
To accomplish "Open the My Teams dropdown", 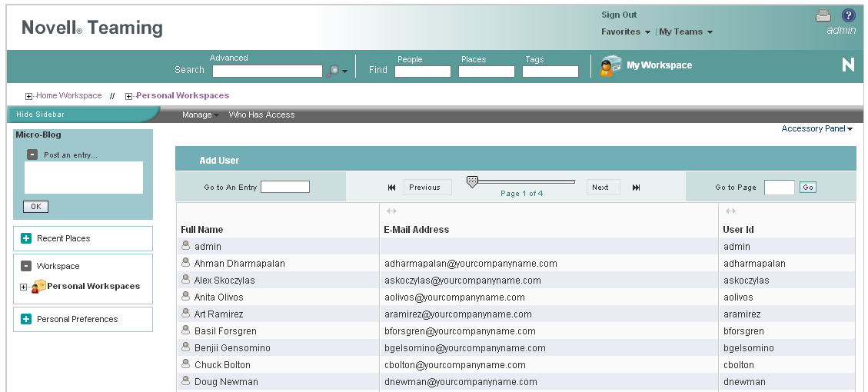I will pos(686,32).
